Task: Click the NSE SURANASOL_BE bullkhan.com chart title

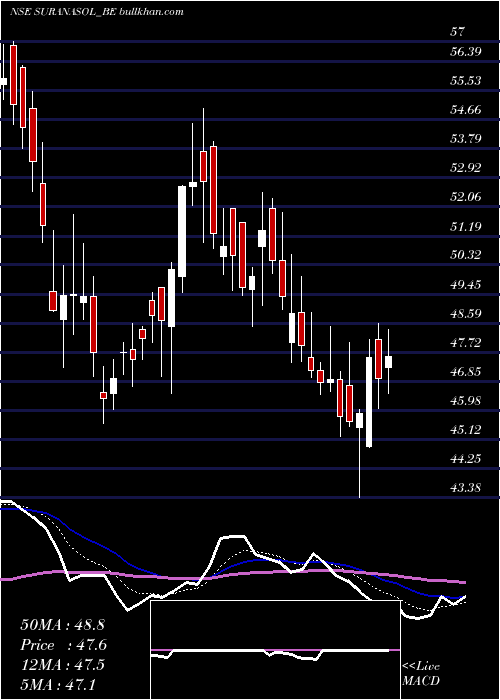Action: coord(96,12)
